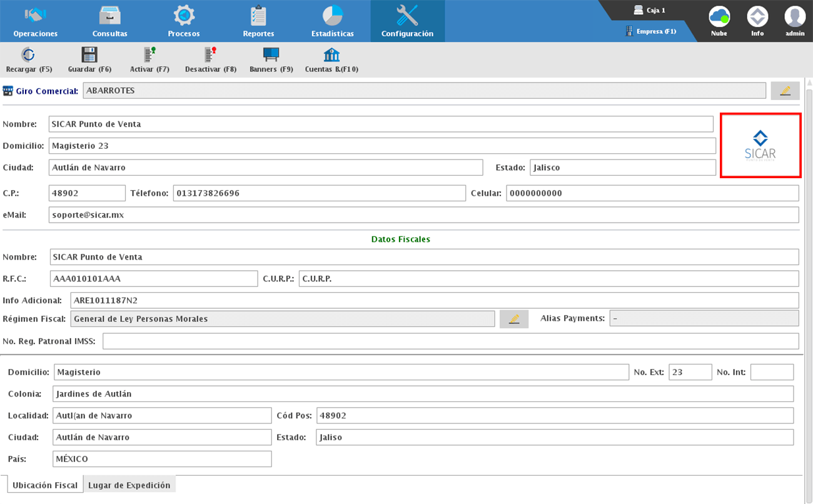Open the Operaciones menu
813x504 pixels.
tap(36, 21)
